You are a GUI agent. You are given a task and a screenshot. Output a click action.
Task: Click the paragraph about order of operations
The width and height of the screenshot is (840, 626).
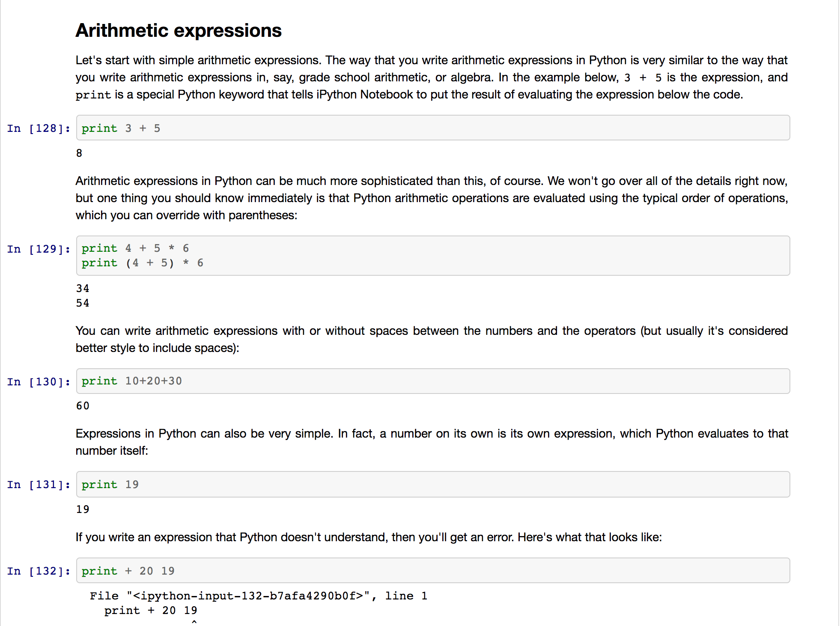(x=432, y=198)
